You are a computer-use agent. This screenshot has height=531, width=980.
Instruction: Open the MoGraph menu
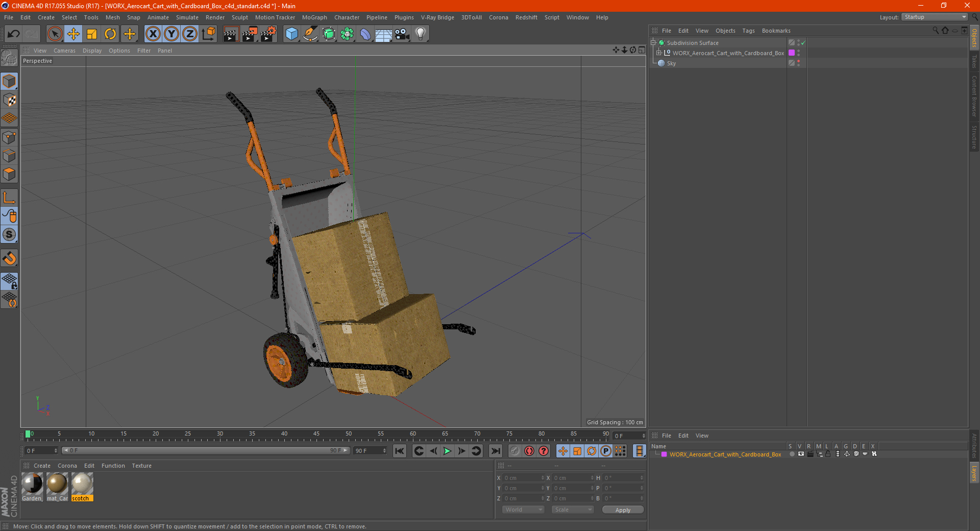point(314,17)
